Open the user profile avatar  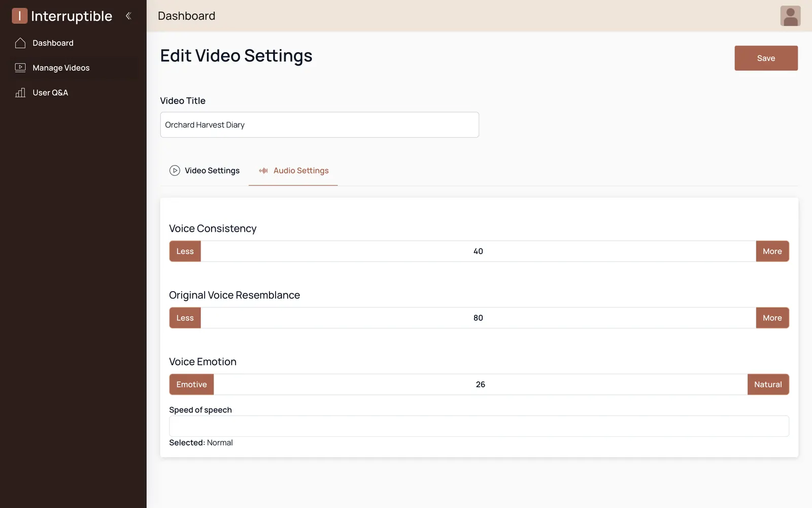coord(790,16)
